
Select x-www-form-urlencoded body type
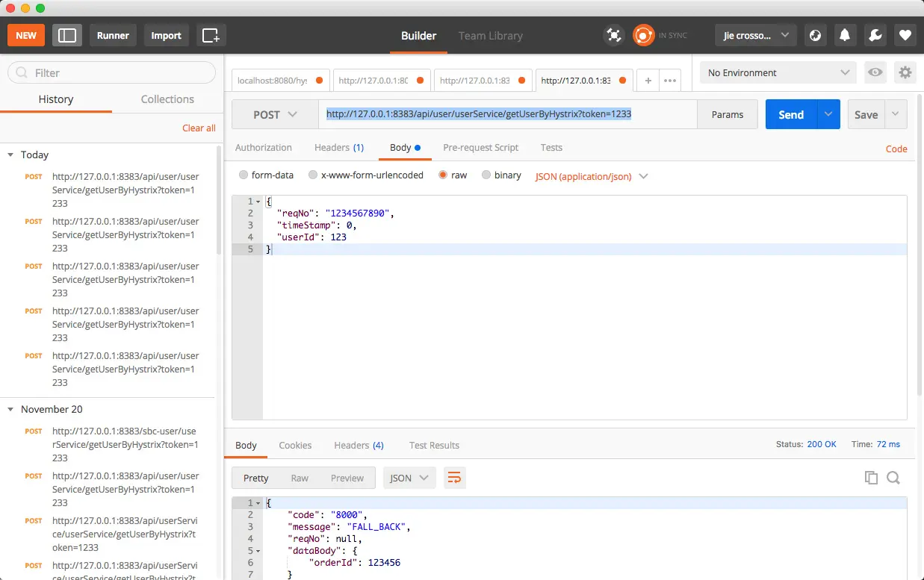(312, 175)
